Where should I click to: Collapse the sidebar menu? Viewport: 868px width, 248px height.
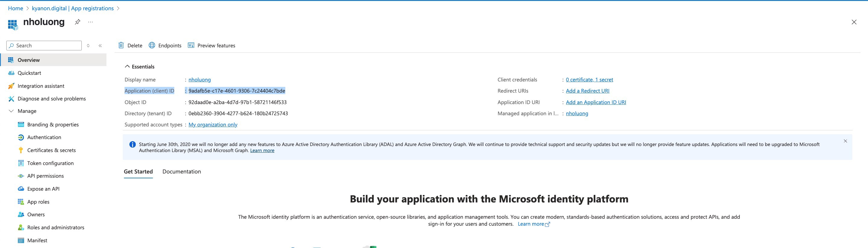(x=100, y=46)
